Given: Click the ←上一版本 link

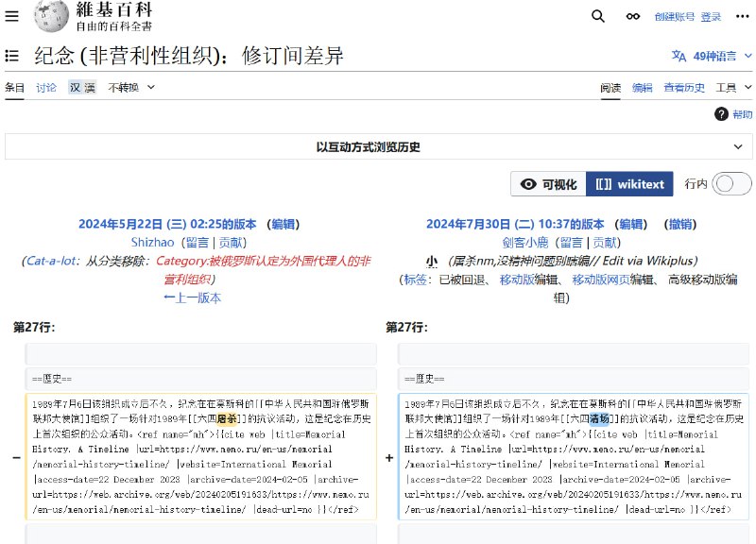Looking at the screenshot, I should [191, 297].
